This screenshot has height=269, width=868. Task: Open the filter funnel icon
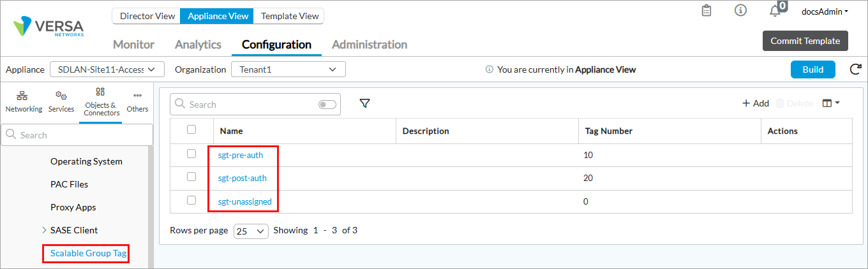point(364,103)
